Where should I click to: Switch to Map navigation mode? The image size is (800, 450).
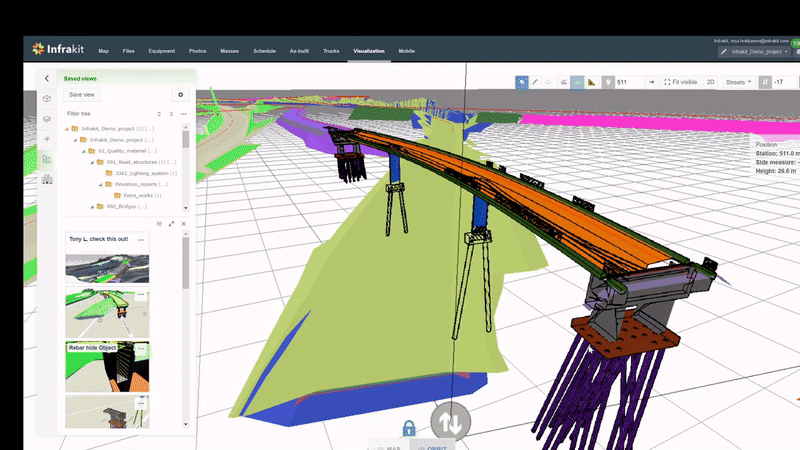tap(389, 445)
